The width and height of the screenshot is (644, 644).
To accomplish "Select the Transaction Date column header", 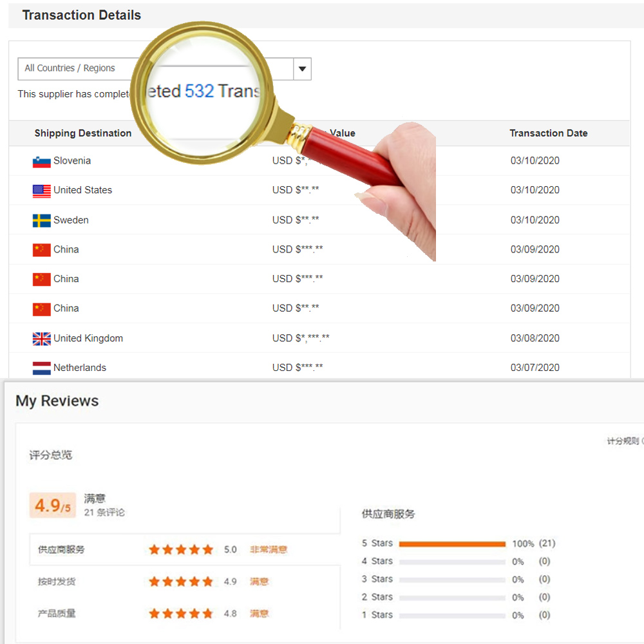I will pyautogui.click(x=548, y=133).
